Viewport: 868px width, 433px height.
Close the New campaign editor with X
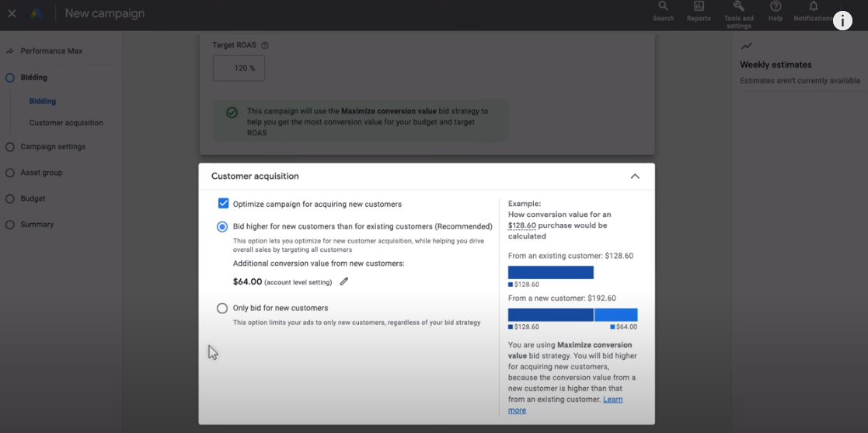[x=12, y=14]
